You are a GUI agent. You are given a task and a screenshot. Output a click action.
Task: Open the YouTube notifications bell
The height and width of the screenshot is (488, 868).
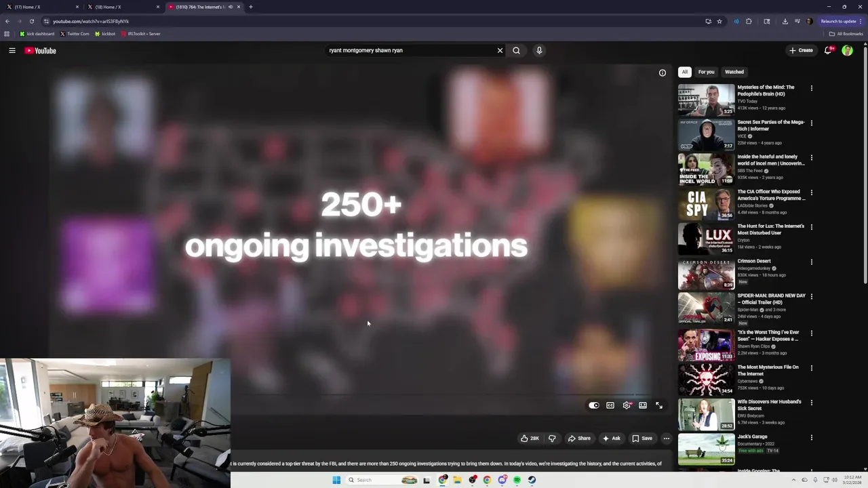point(828,50)
